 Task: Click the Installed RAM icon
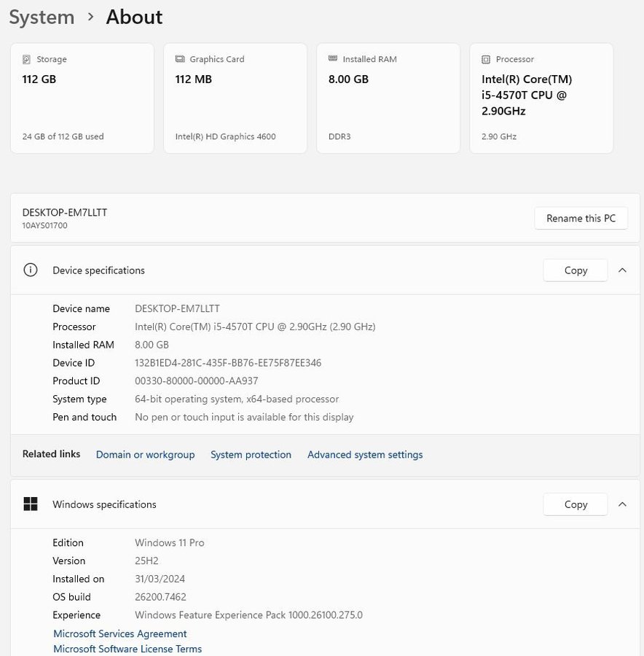333,59
